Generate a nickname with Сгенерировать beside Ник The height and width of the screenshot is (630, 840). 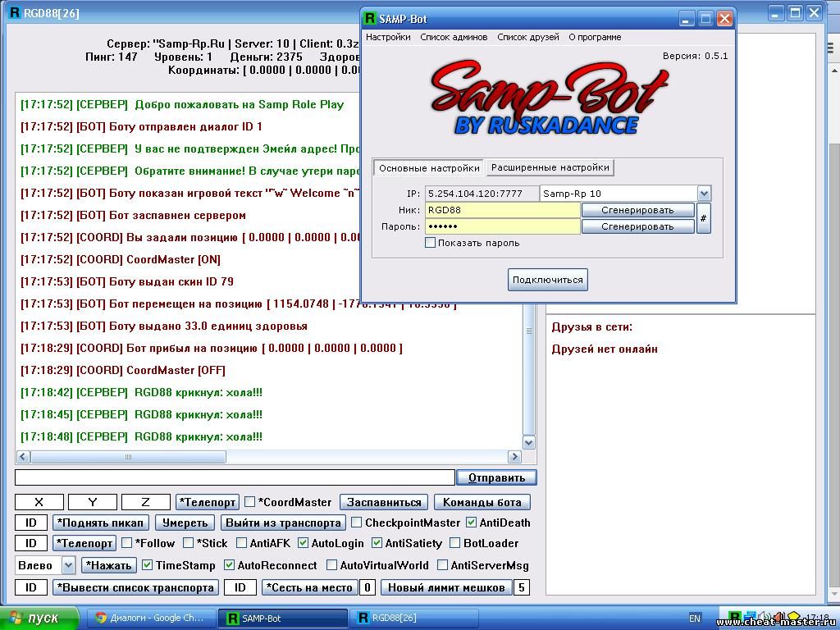click(x=637, y=210)
